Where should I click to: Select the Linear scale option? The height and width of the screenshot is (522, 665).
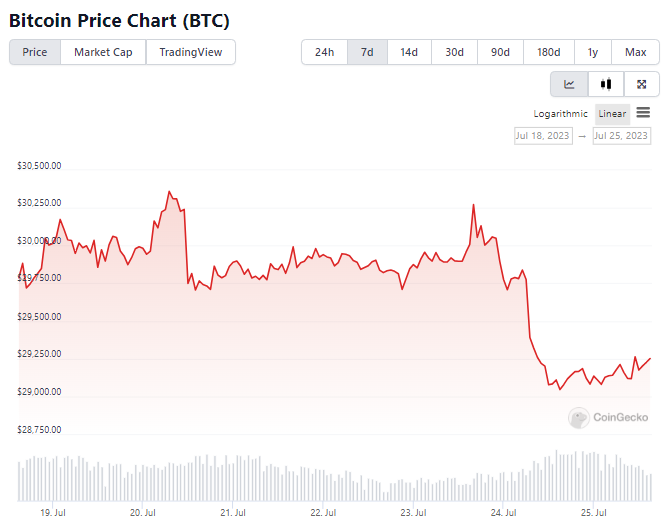coord(612,114)
